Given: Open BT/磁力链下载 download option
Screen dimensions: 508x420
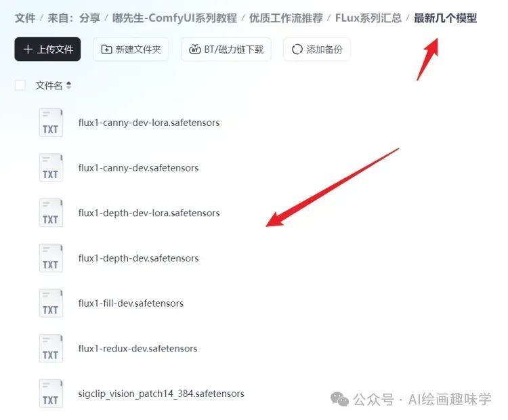Looking at the screenshot, I should [226, 49].
